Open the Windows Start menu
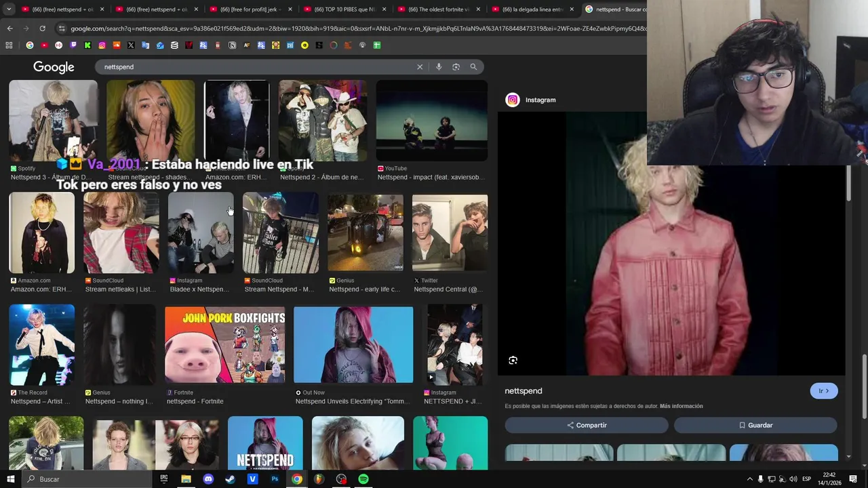Viewport: 868px width, 488px height. pos(10,479)
